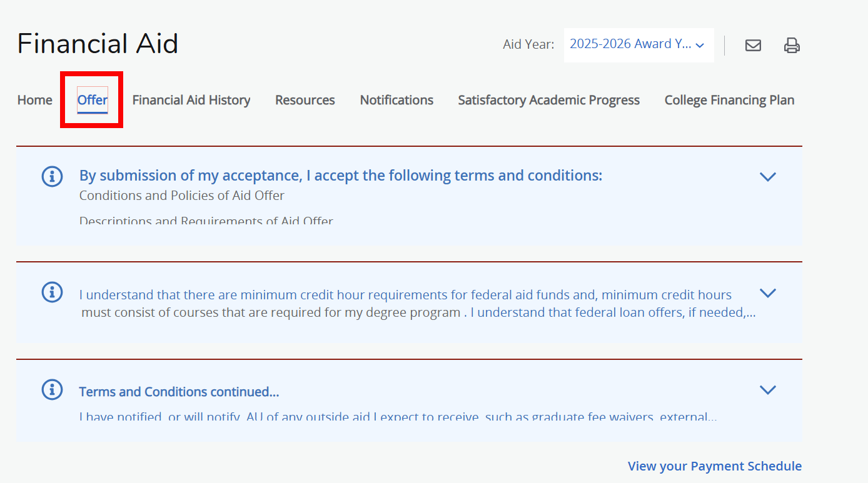Click the info icon beside credit hour requirements
The image size is (868, 483).
[52, 292]
